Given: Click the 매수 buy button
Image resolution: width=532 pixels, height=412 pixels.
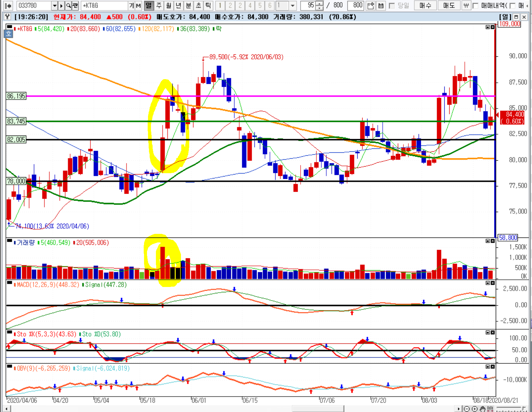Looking at the screenshot, I should [x=425, y=6].
